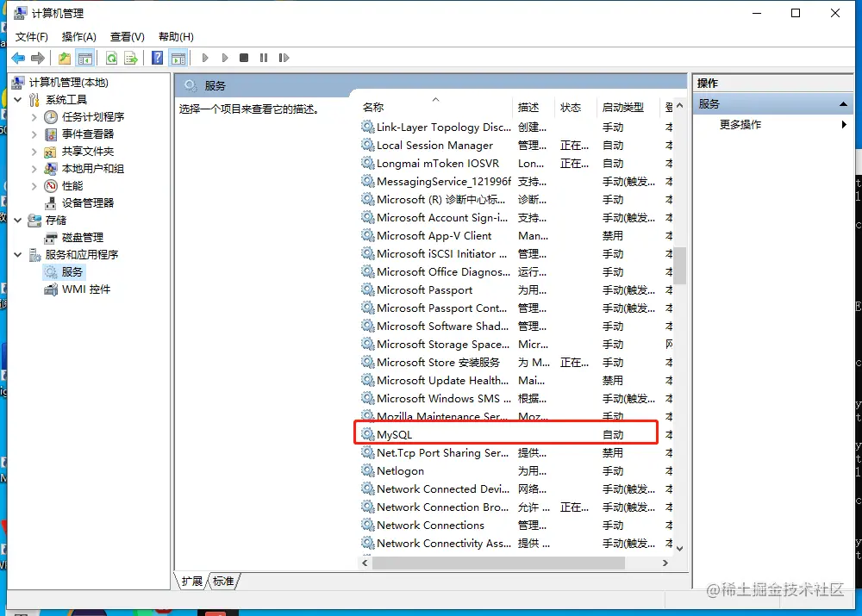Viewport: 862px width, 616px height.
Task: Click the MySQL service gear icon
Action: point(367,434)
